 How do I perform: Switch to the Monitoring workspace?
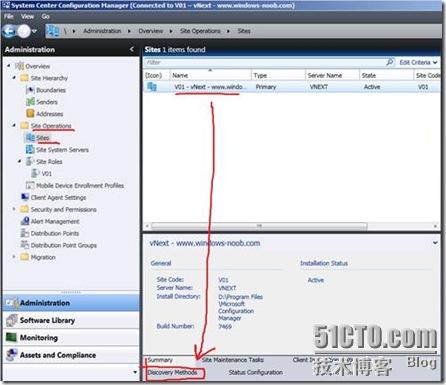(x=71, y=338)
